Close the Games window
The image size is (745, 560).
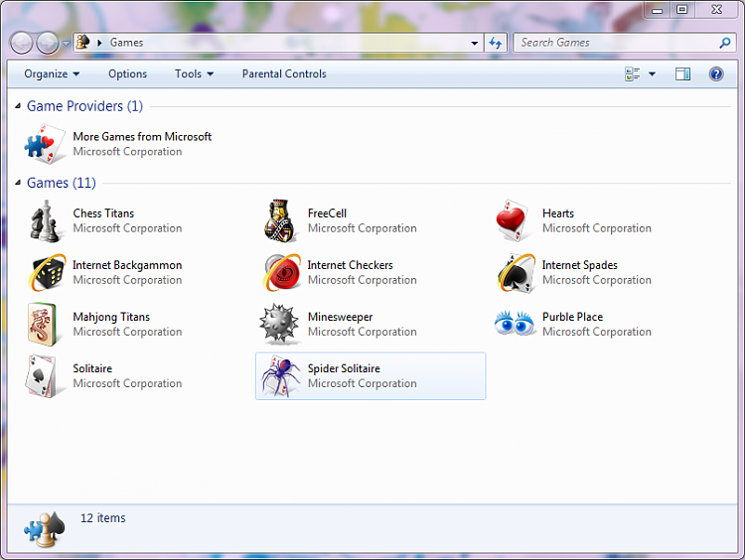pyautogui.click(x=716, y=10)
